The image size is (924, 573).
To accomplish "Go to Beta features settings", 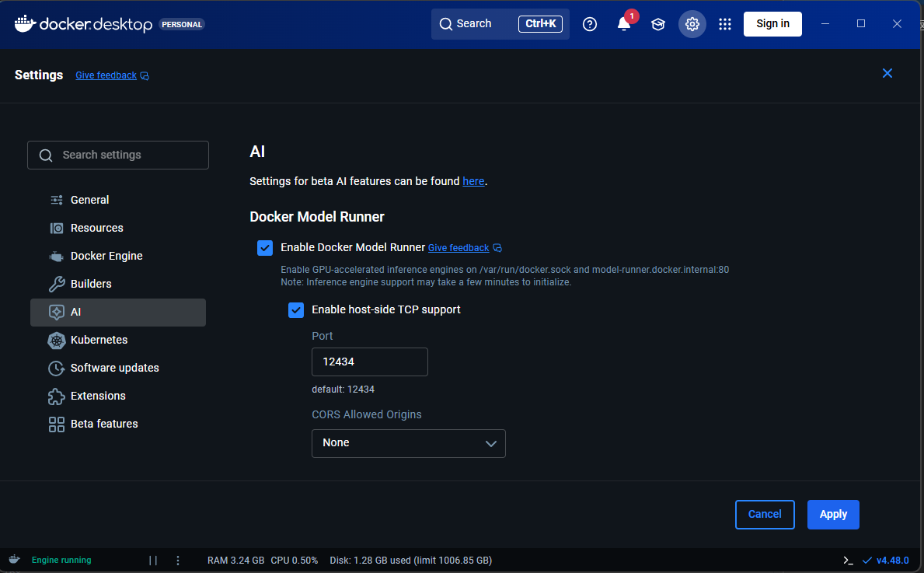I will pos(104,424).
